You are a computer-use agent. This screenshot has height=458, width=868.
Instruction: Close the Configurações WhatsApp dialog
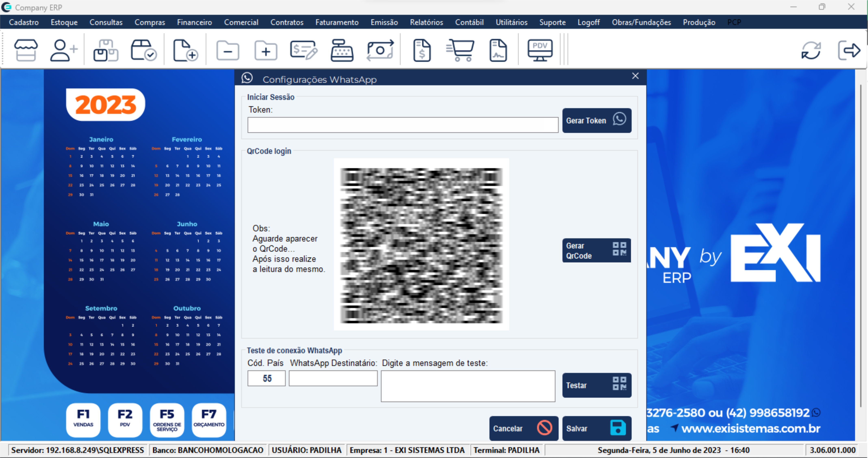pyautogui.click(x=635, y=76)
